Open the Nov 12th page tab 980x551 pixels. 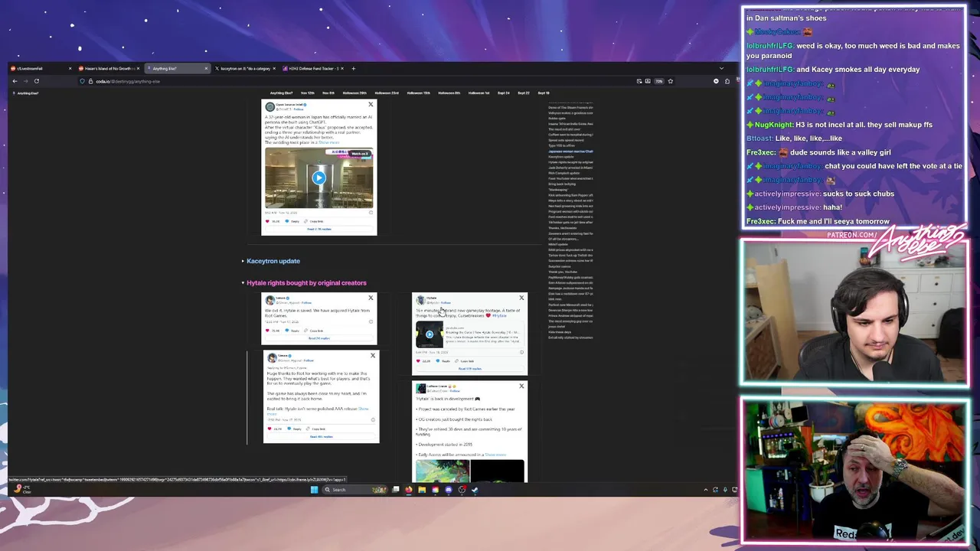tap(307, 93)
